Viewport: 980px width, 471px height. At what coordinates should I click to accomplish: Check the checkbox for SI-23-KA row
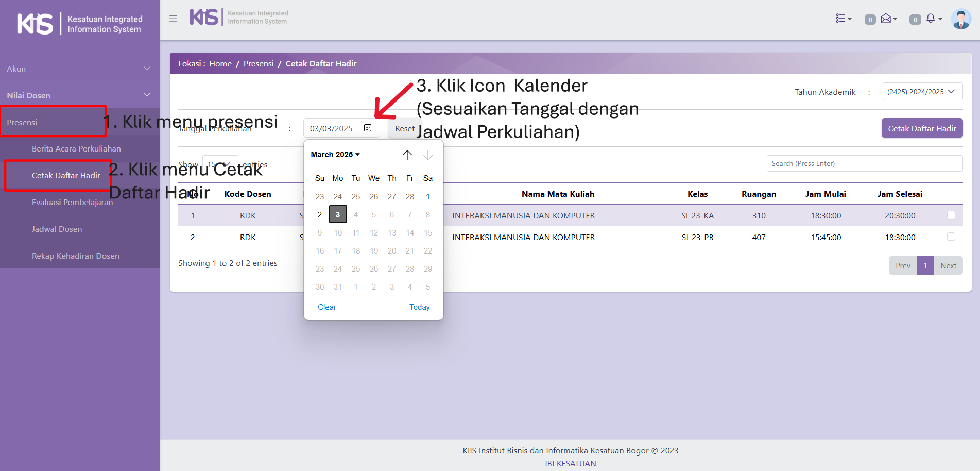(x=951, y=215)
